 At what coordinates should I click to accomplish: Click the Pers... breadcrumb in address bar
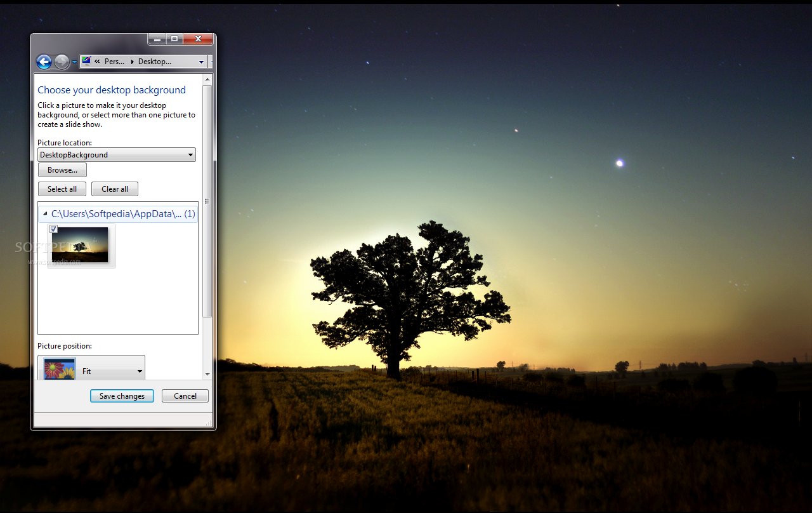[x=114, y=62]
